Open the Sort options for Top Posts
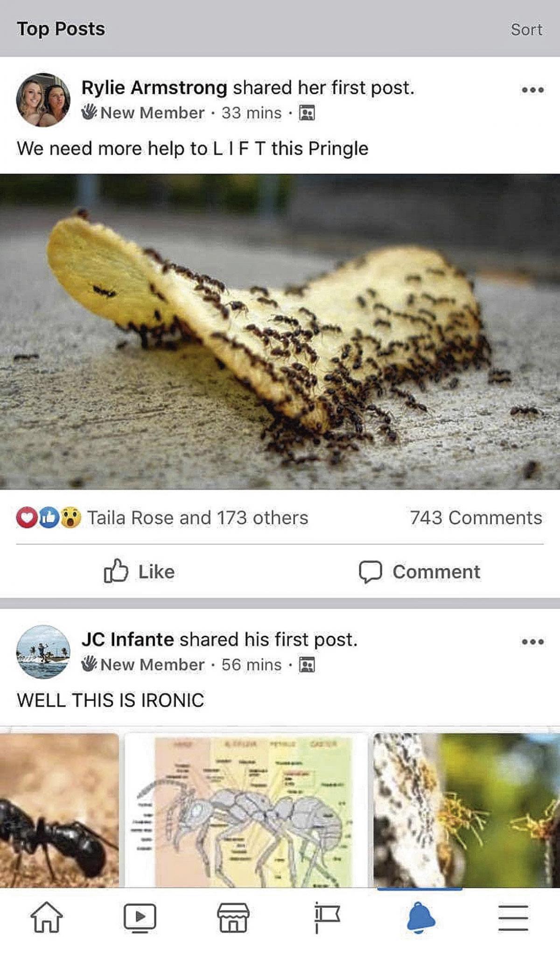Screen dimensions: 560x953 pyautogui.click(x=526, y=29)
